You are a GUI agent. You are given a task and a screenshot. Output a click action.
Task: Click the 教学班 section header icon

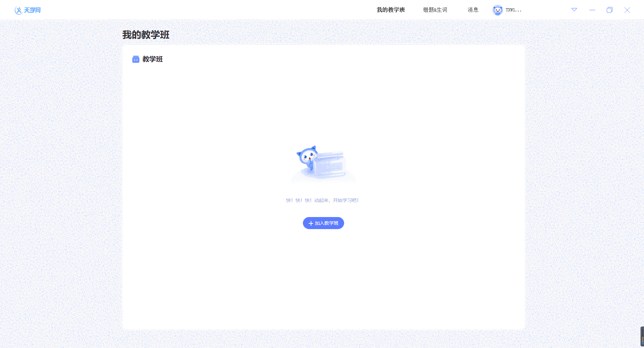click(x=135, y=59)
